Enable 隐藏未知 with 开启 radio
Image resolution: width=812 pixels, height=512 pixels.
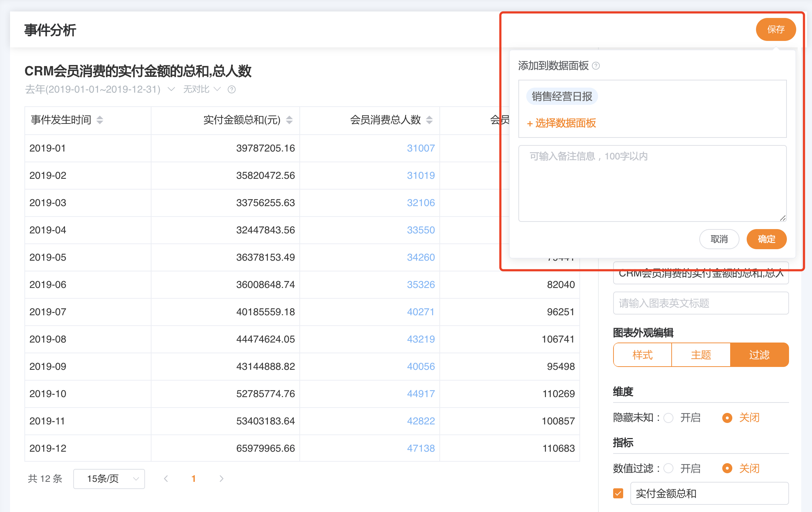[668, 418]
